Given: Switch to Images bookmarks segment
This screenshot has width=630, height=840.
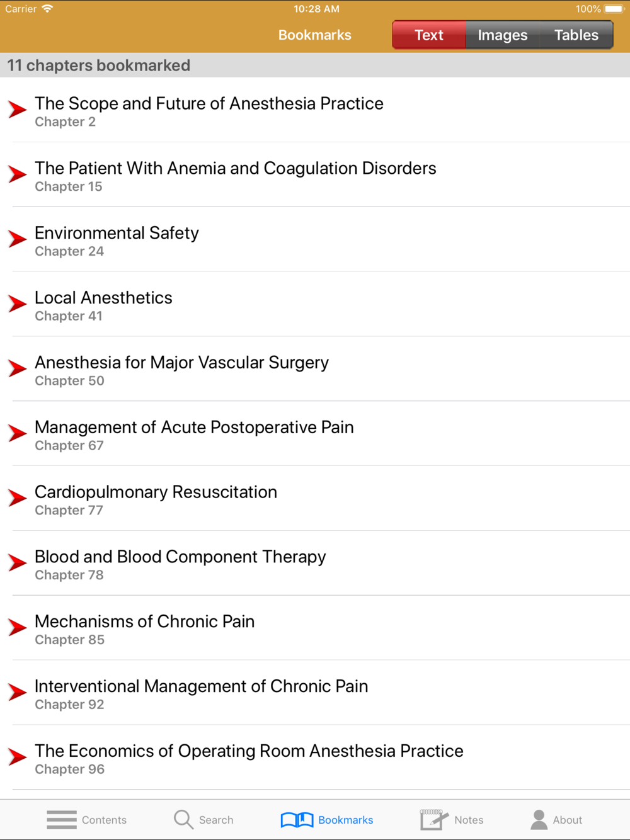Looking at the screenshot, I should pos(502,35).
